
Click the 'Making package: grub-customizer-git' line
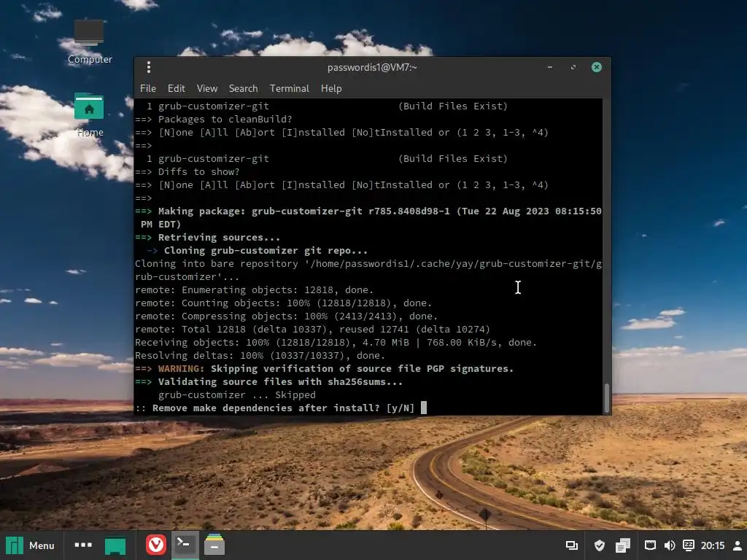pos(368,217)
